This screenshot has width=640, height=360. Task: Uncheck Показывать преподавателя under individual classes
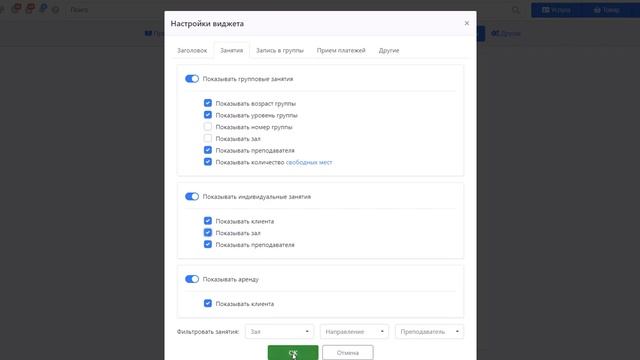208,244
